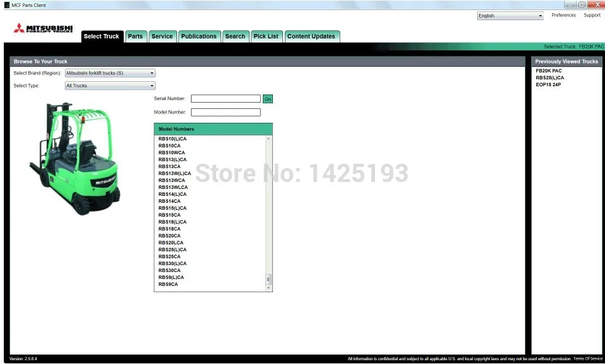
Task: Select model RBS18CA in the list
Action: pyautogui.click(x=170, y=229)
